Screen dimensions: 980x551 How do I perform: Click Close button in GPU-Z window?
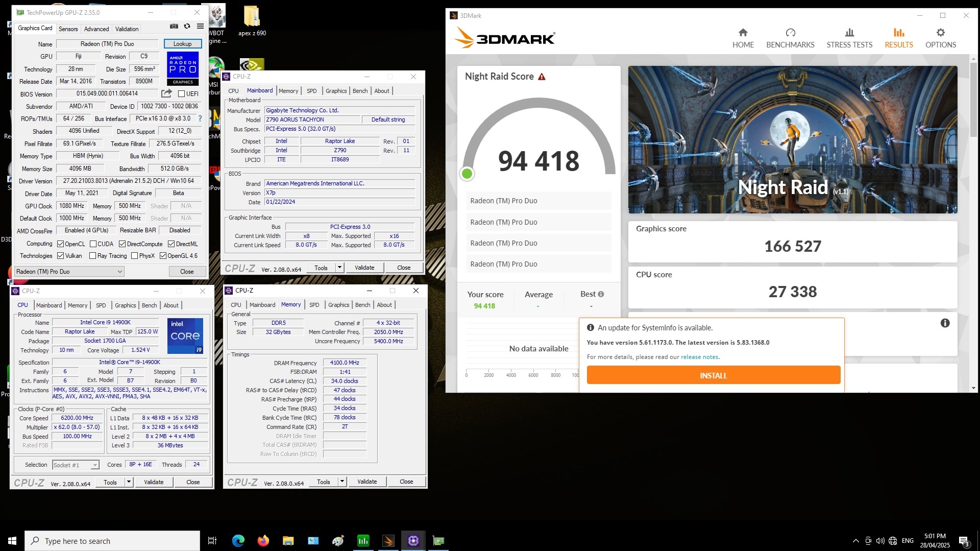click(187, 272)
